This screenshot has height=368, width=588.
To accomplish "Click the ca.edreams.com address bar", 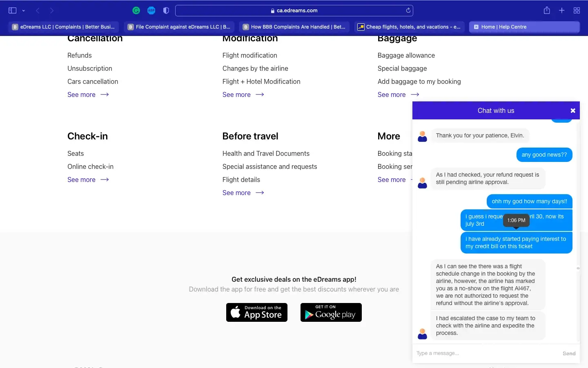I will tap(294, 11).
